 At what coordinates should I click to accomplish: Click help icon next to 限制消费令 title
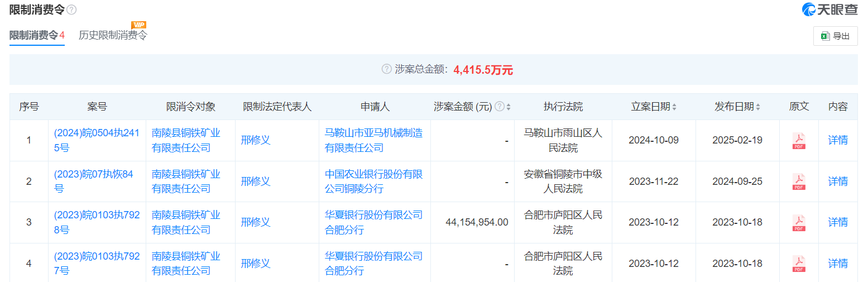tap(71, 10)
